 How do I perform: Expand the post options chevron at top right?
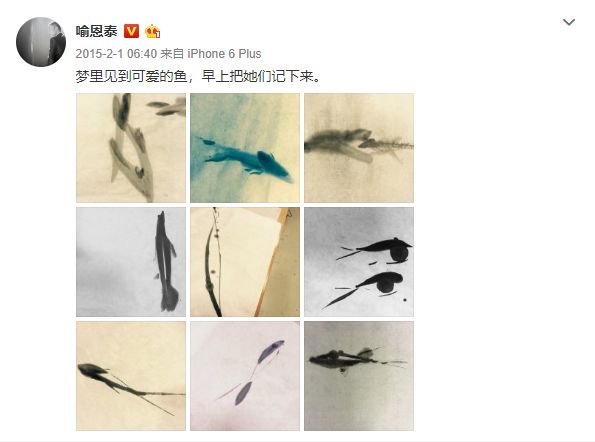pos(568,22)
